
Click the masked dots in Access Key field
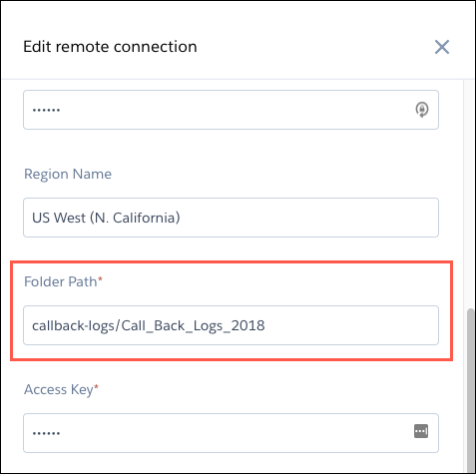[46, 433]
